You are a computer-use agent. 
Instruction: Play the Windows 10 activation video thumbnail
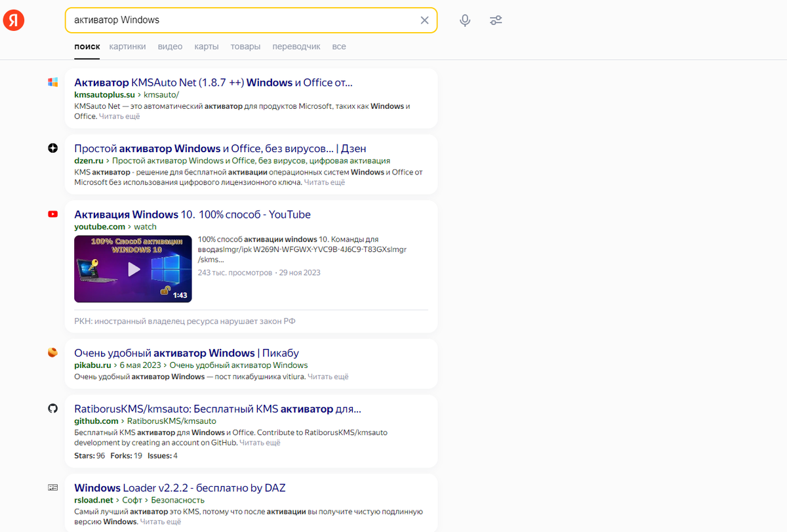tap(133, 269)
